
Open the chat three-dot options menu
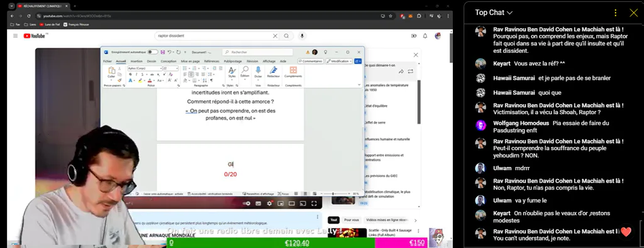[x=615, y=13]
